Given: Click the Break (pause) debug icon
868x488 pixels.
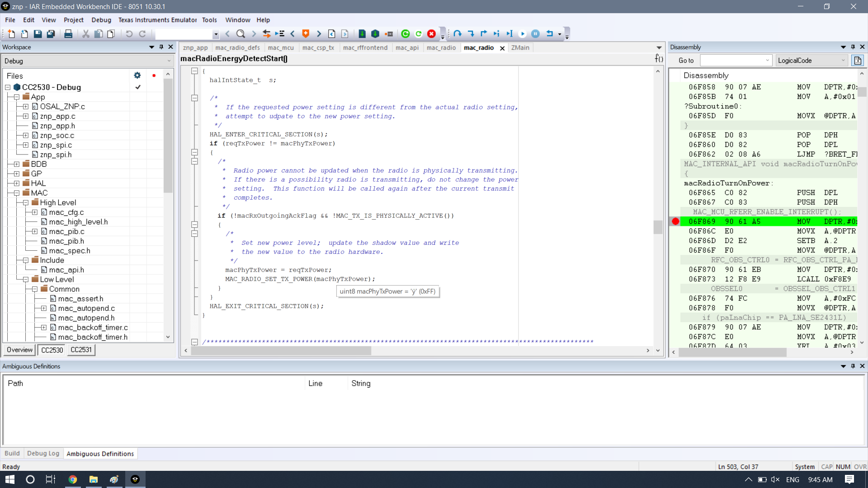Looking at the screenshot, I should pos(535,34).
